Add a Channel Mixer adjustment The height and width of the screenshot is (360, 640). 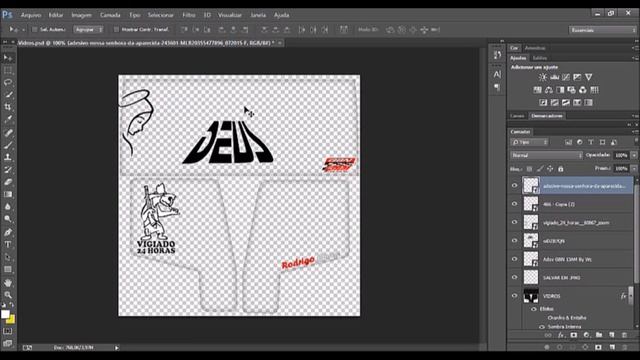[x=583, y=90]
